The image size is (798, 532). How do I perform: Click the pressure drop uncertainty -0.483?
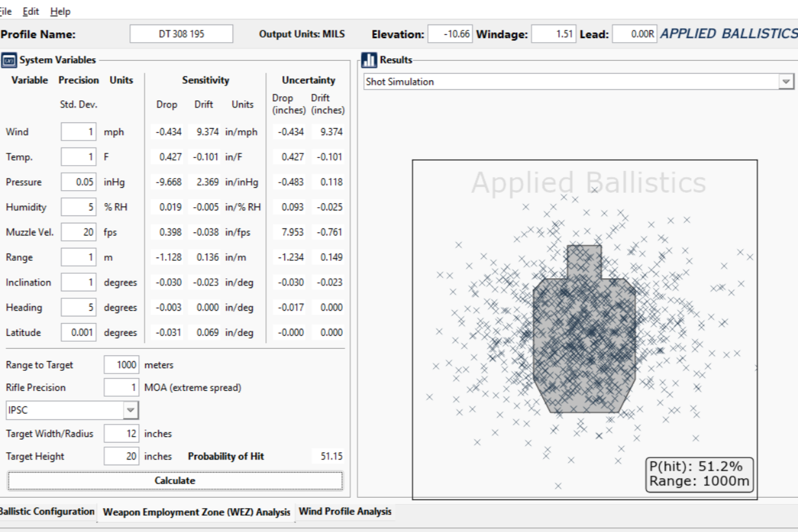291,182
